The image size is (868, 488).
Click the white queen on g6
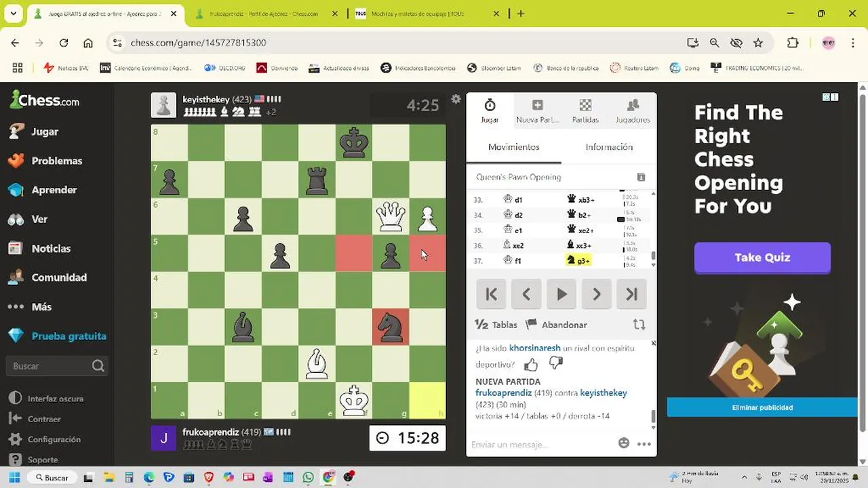pyautogui.click(x=391, y=217)
